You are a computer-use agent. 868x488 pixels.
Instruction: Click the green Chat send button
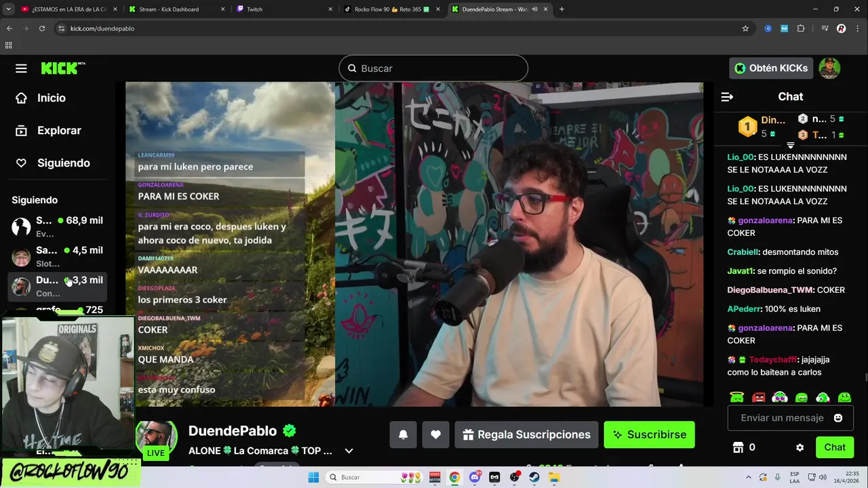click(834, 447)
